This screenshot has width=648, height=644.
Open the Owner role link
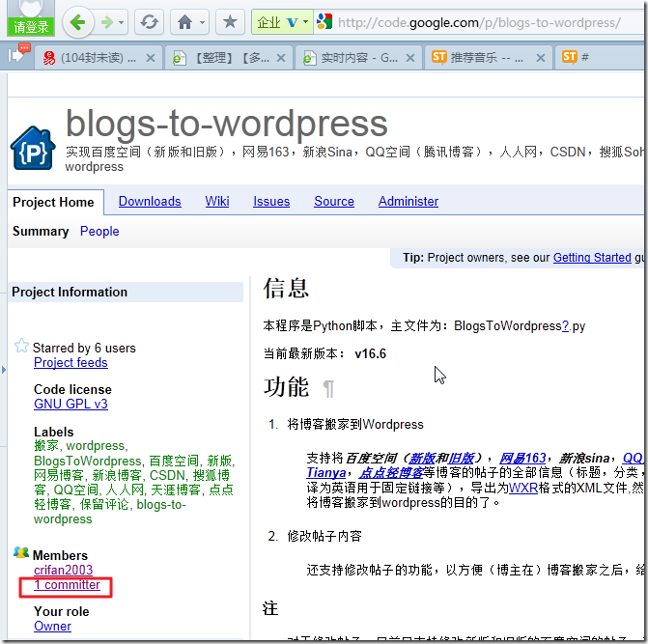(52, 627)
